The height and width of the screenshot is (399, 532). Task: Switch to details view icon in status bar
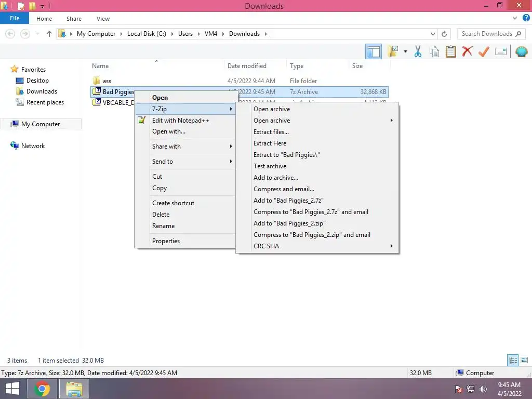(513, 361)
